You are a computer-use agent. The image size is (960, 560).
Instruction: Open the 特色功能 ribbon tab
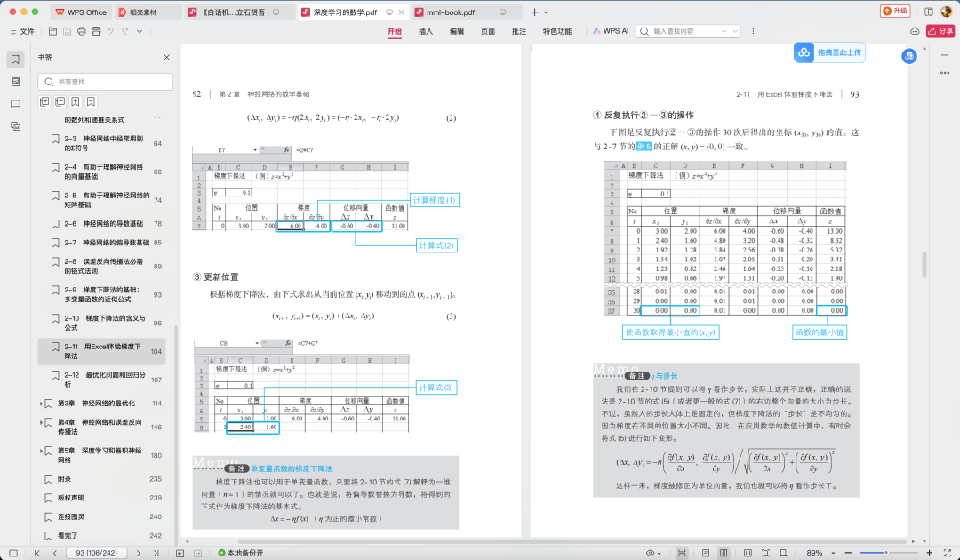(557, 31)
